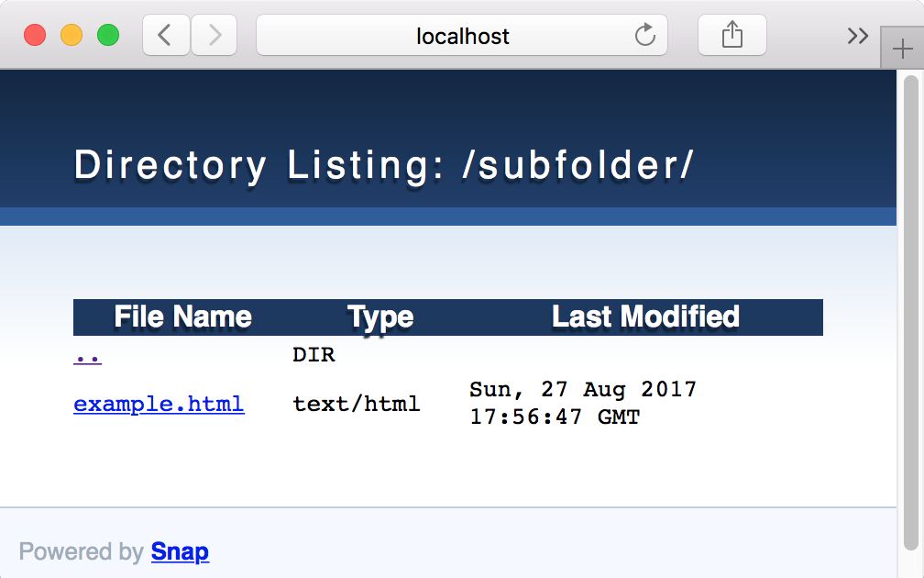Screen dimensions: 924x578
Task: Click the Sun, 27 Aug 2017 date cell
Action: click(x=583, y=404)
